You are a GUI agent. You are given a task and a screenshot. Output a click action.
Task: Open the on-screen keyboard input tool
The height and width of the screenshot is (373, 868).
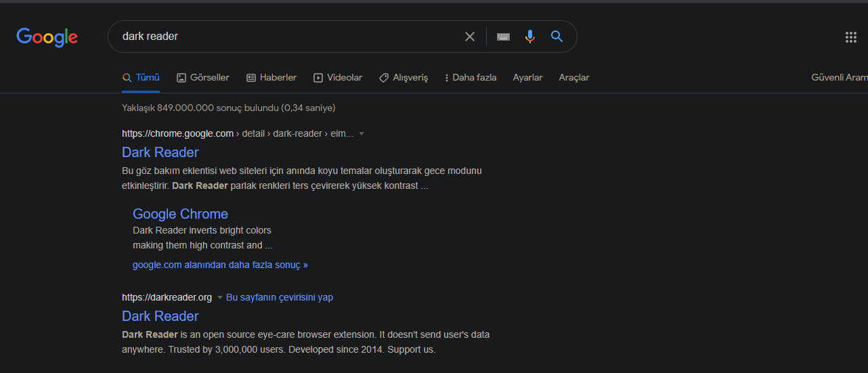click(503, 37)
